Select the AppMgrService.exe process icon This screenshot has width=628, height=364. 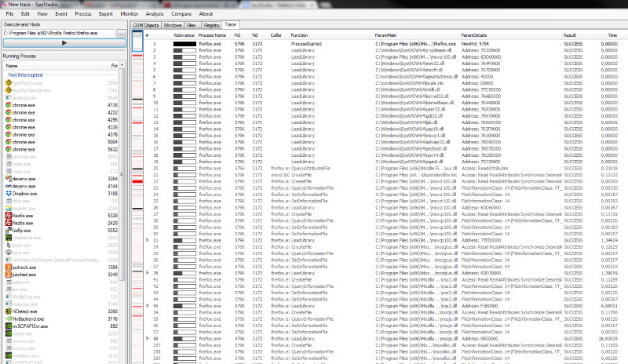click(9, 90)
